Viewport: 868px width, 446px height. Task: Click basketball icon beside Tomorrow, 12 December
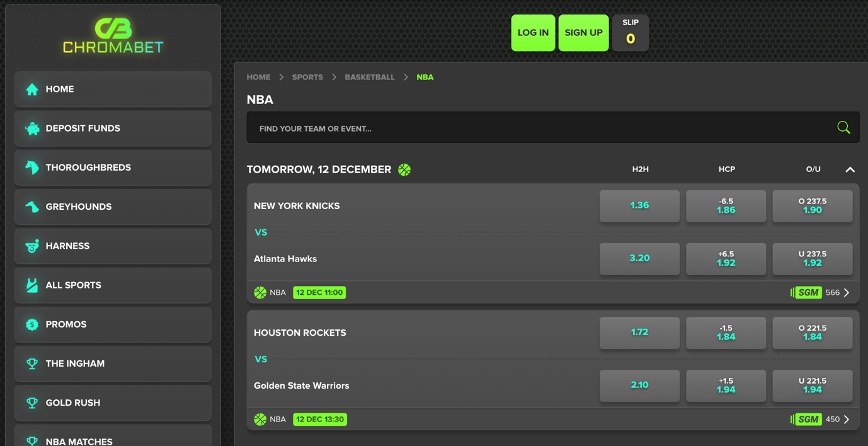click(x=404, y=169)
